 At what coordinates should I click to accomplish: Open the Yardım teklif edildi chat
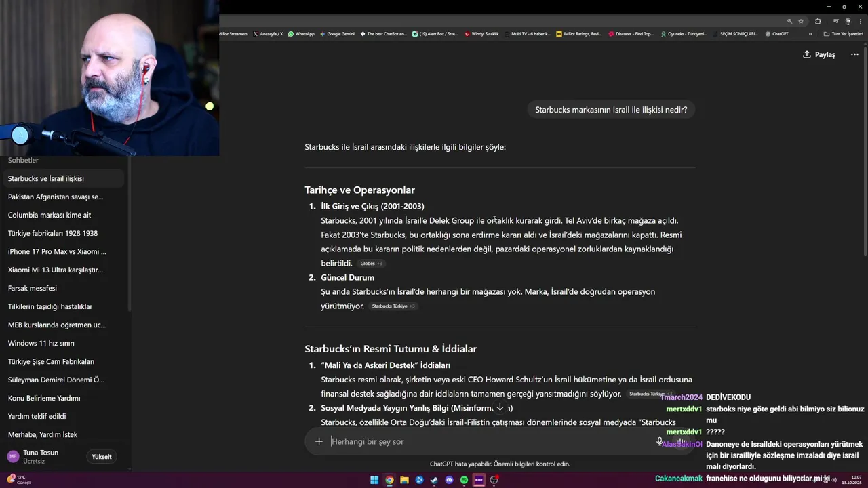click(x=62, y=416)
